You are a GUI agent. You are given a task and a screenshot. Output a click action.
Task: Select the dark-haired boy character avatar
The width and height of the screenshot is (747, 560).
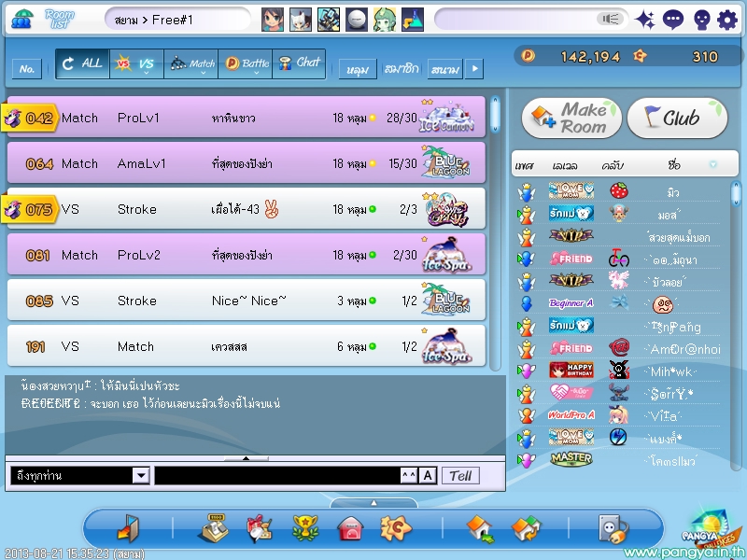point(273,20)
